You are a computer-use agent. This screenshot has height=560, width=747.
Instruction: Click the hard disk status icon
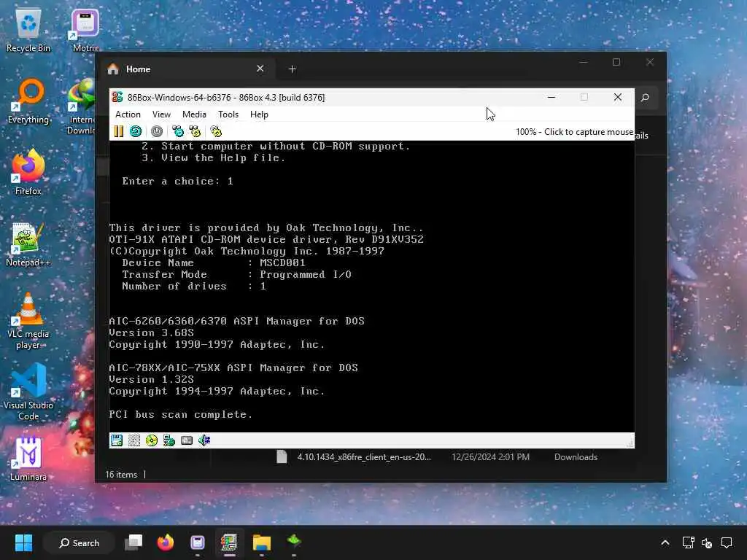187,440
